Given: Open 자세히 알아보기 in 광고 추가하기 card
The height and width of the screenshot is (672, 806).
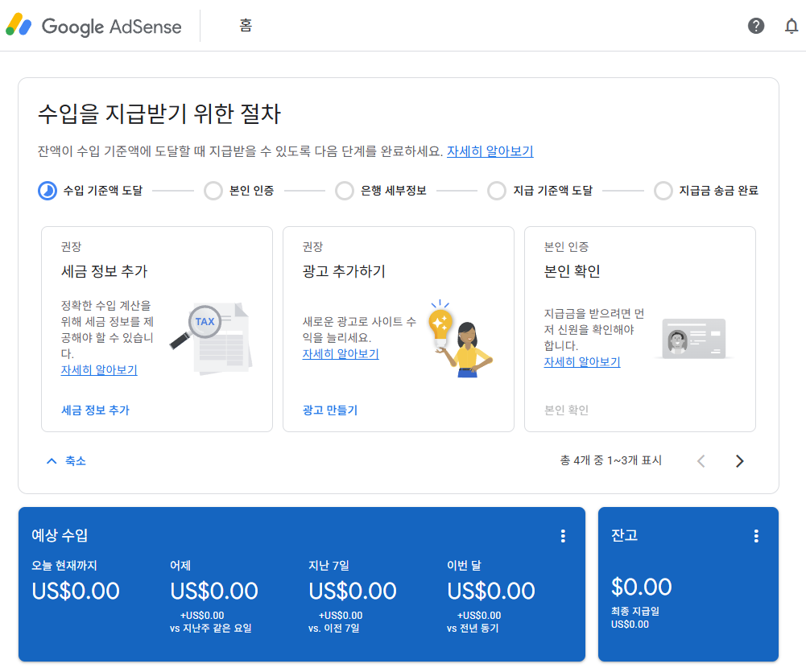Looking at the screenshot, I should 341,354.
